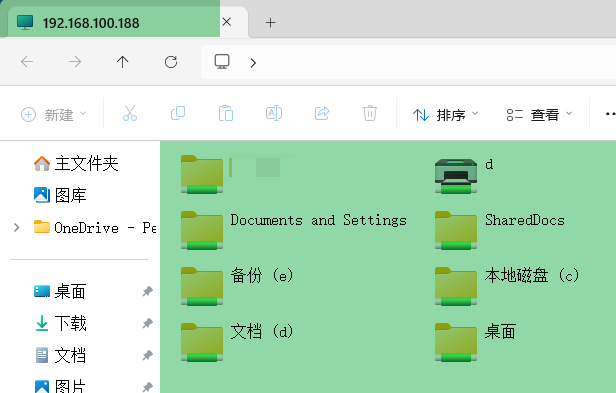Expand the address bar path chevron
The image size is (616, 393).
coord(253,62)
